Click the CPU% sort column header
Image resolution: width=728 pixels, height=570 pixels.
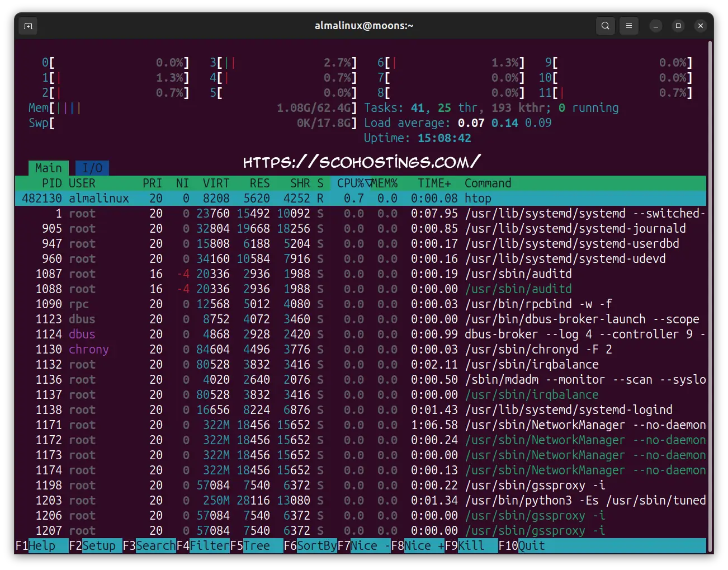[x=351, y=183]
